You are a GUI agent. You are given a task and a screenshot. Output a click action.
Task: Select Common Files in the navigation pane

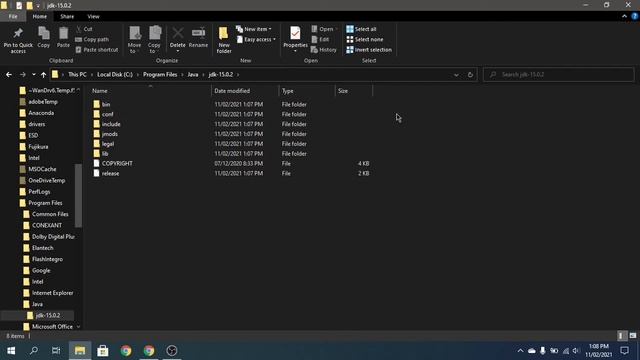click(x=50, y=214)
